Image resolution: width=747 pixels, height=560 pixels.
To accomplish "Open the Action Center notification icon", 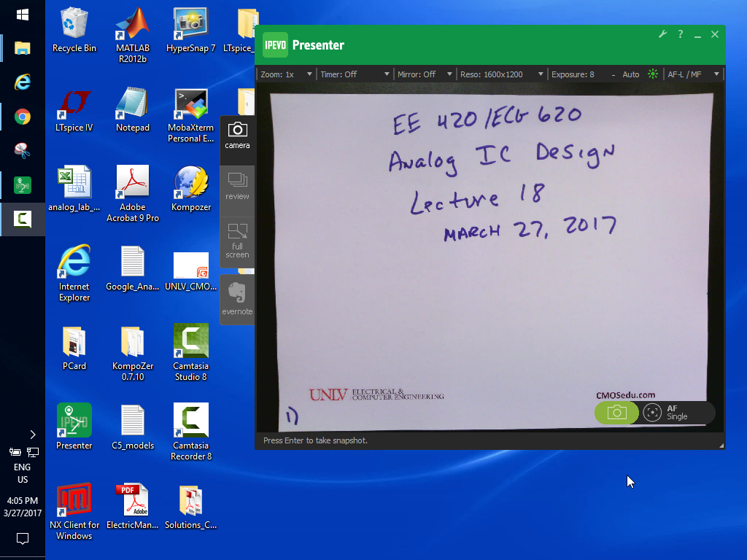I will [23, 539].
